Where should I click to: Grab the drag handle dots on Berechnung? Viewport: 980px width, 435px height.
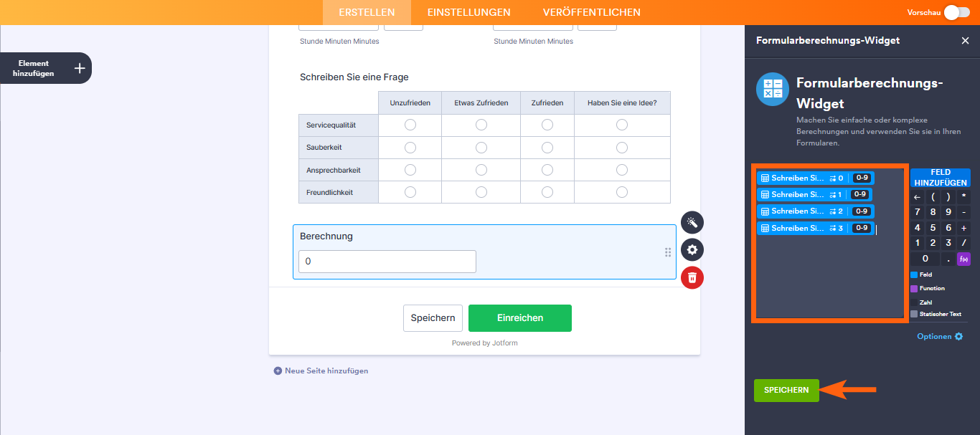click(668, 252)
